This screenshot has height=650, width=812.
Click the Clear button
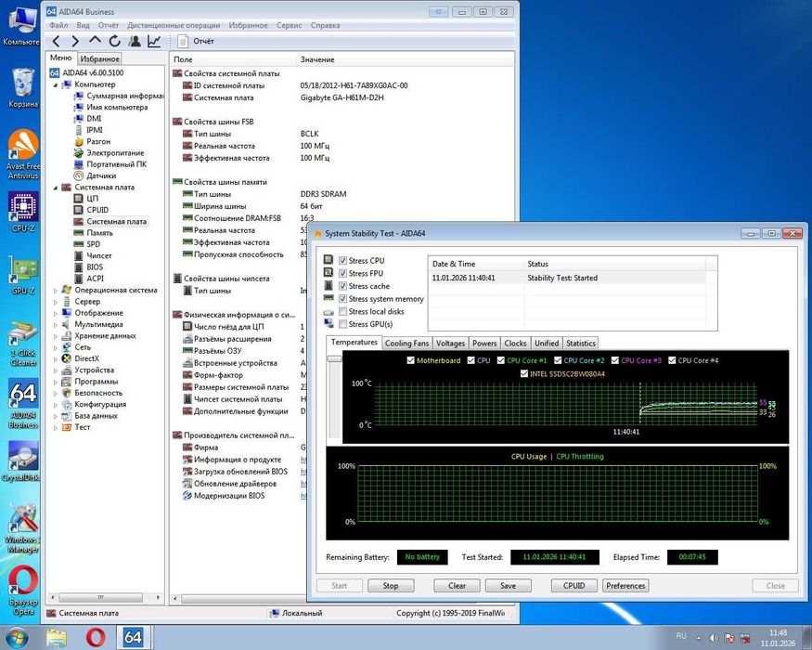click(x=457, y=586)
